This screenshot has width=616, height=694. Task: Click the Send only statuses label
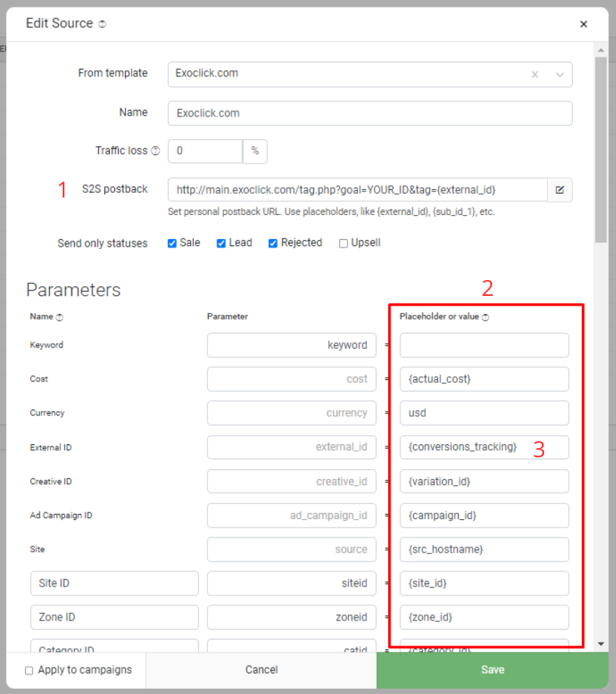click(x=103, y=244)
